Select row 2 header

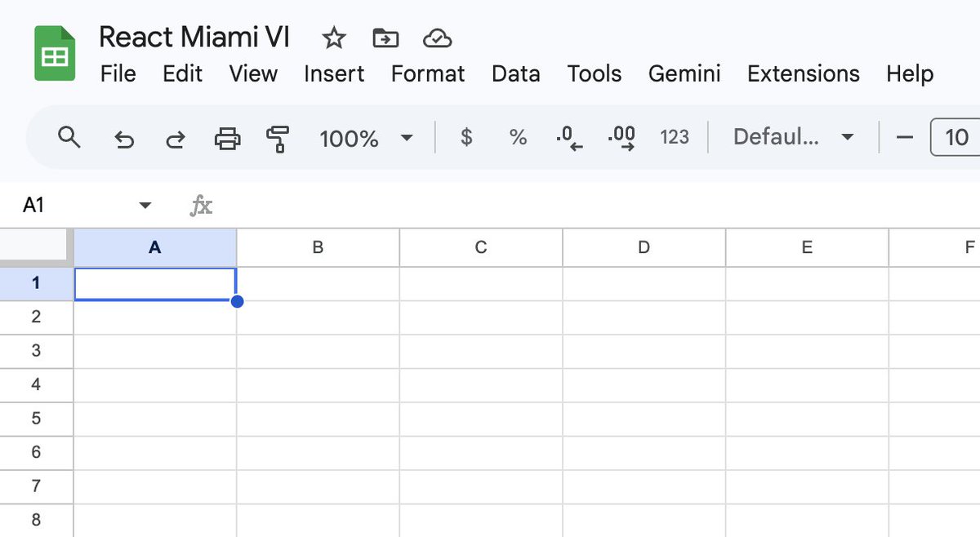(37, 317)
